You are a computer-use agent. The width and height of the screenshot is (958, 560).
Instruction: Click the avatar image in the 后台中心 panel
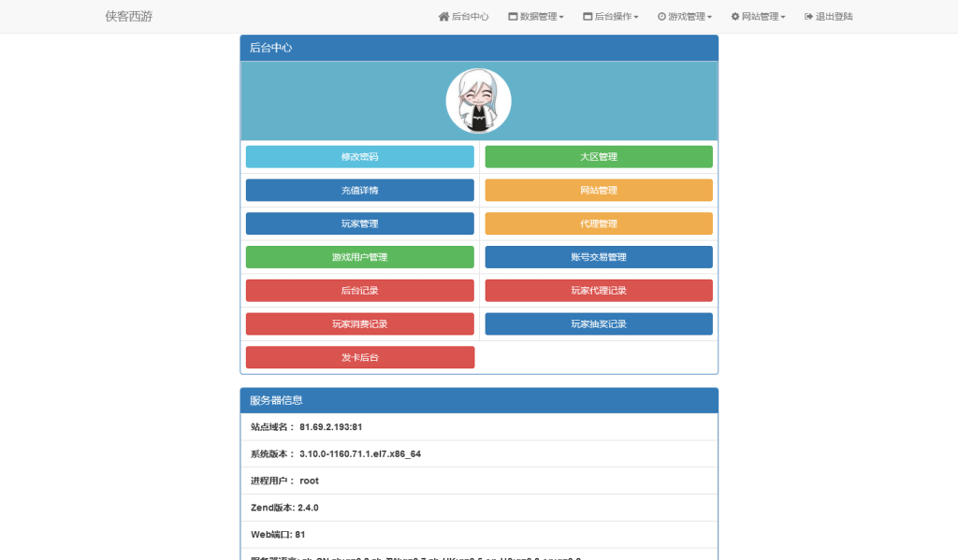(478, 99)
